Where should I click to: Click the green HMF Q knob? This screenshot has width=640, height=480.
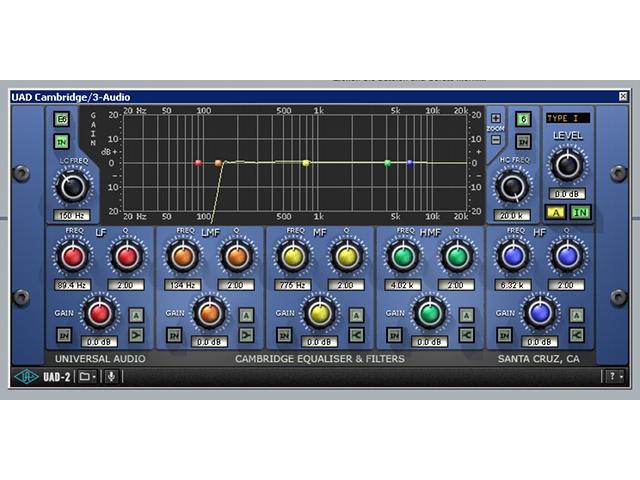457,257
